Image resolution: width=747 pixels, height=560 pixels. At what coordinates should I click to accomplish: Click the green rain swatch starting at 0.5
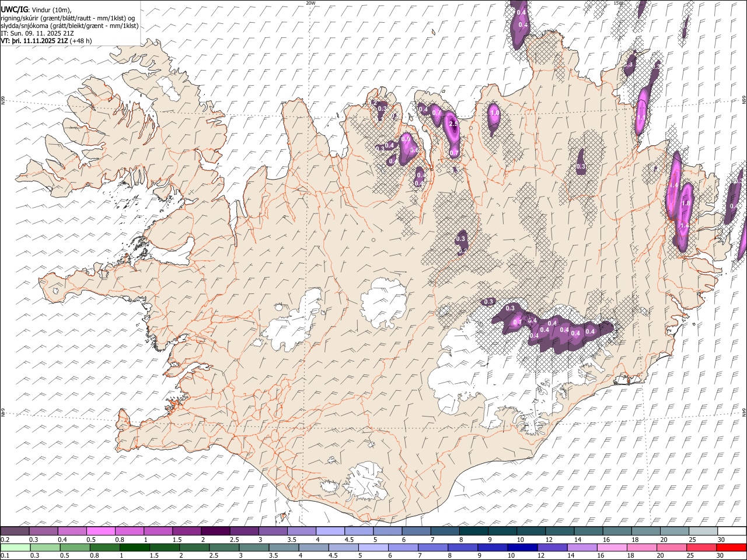75,547
